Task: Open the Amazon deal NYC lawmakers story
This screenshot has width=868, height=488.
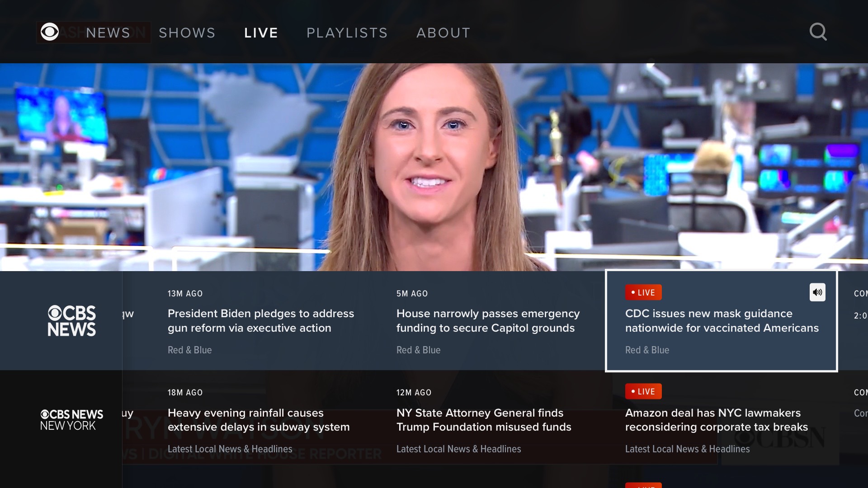Action: (716, 420)
